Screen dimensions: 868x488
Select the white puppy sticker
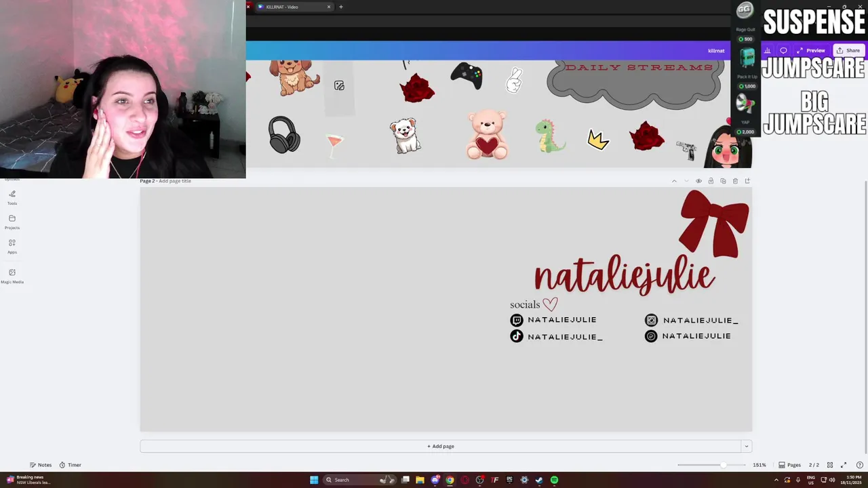[x=406, y=136]
